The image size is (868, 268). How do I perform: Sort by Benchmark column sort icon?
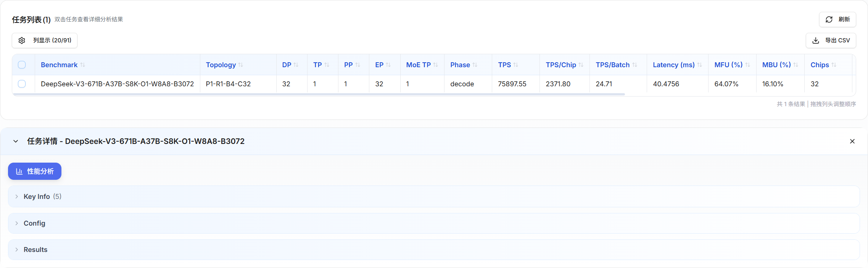pos(83,65)
